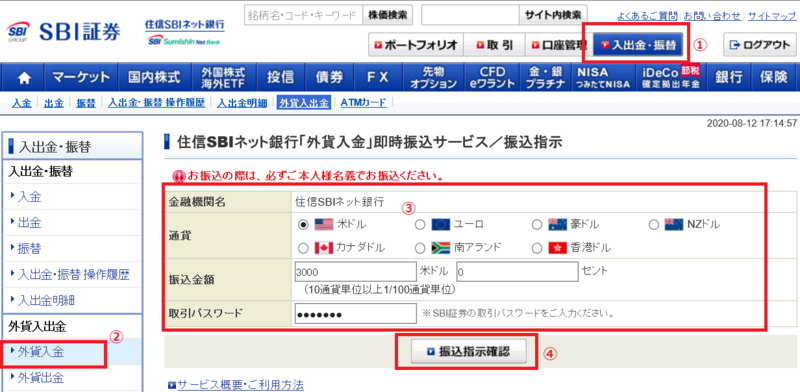Select the カナダドル radio button
The width and height of the screenshot is (800, 392).
pyautogui.click(x=303, y=249)
